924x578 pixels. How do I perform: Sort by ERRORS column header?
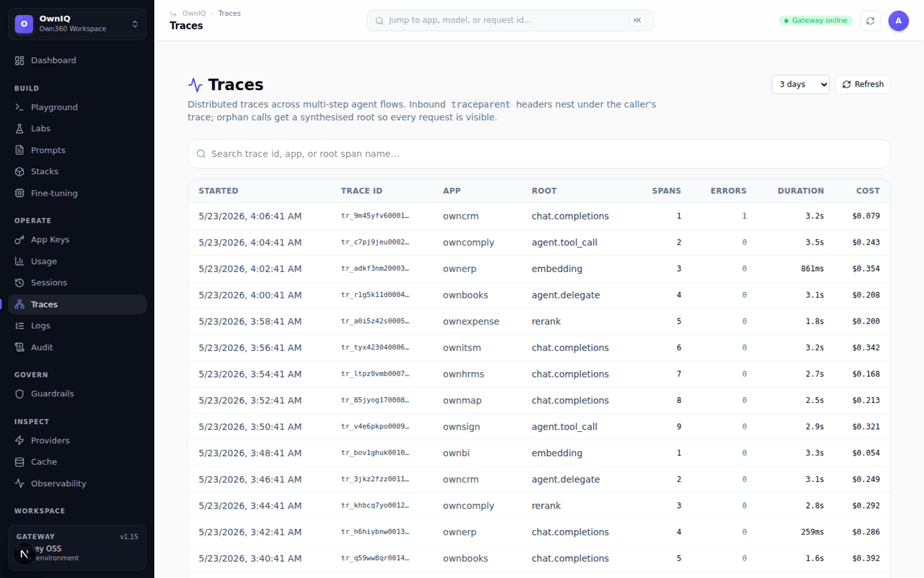click(x=728, y=191)
